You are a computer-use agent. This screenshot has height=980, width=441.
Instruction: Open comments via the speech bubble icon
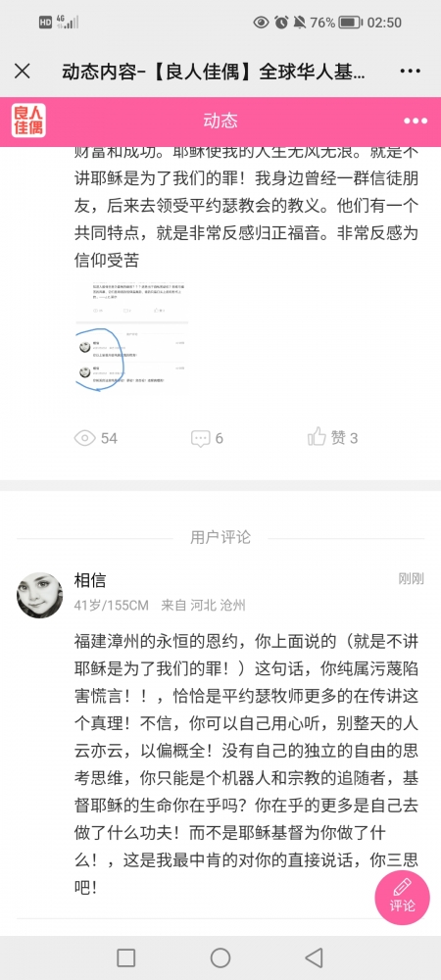(201, 438)
